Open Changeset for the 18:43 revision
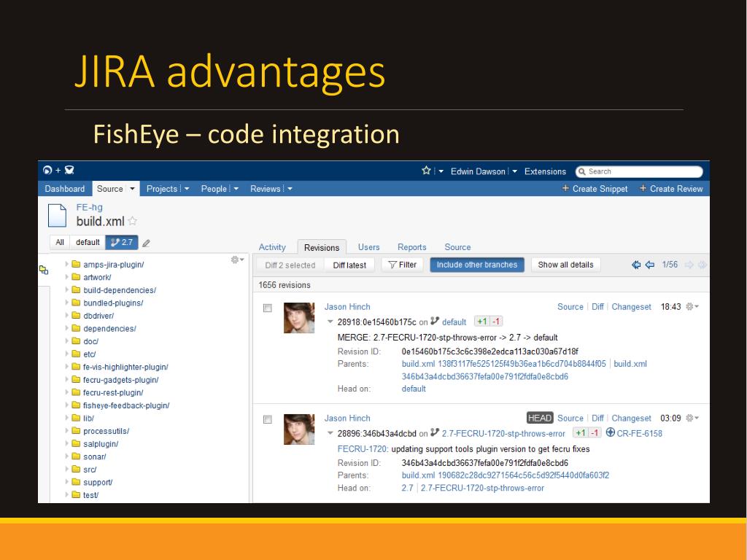Screen dimensions: 747x560 [x=631, y=307]
